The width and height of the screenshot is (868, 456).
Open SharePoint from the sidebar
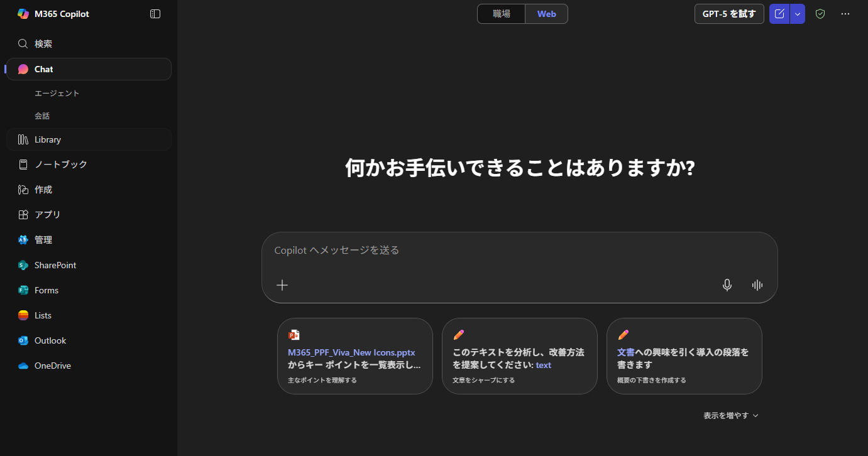point(55,265)
